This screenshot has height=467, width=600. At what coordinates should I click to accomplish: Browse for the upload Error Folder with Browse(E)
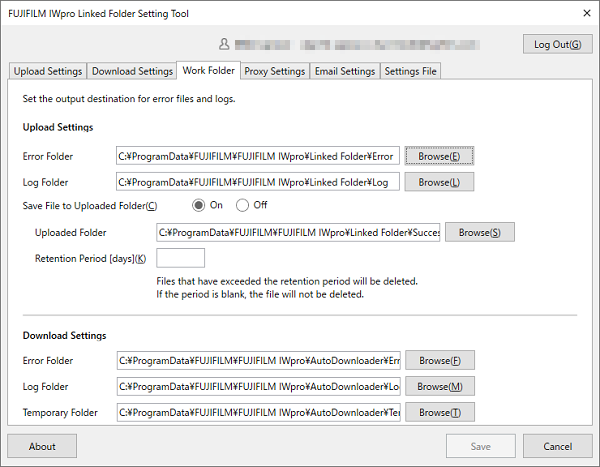439,156
